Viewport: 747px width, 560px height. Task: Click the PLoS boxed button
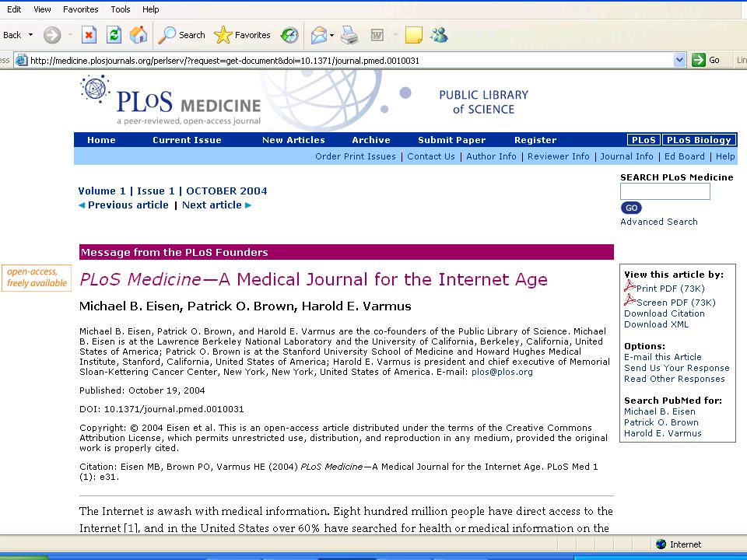coord(644,140)
